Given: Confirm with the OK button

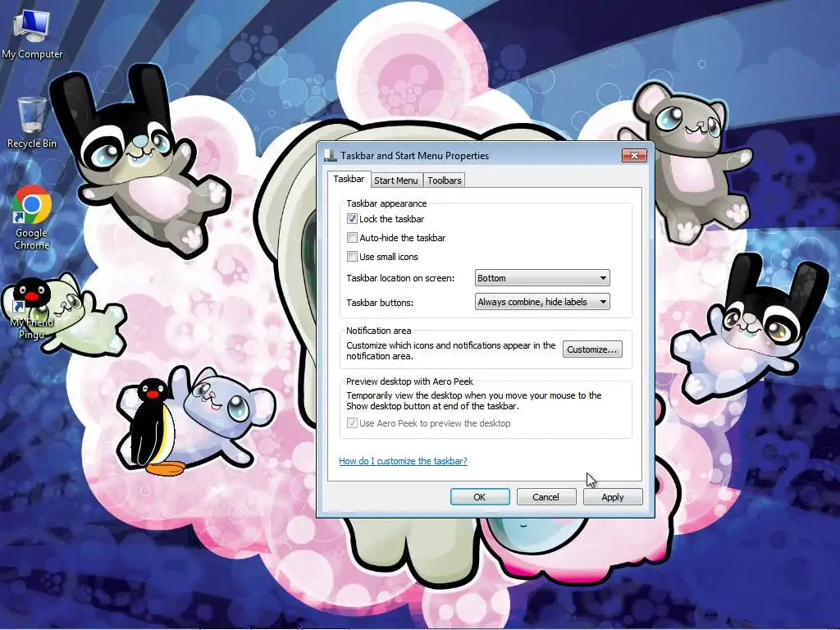Looking at the screenshot, I should [x=479, y=496].
